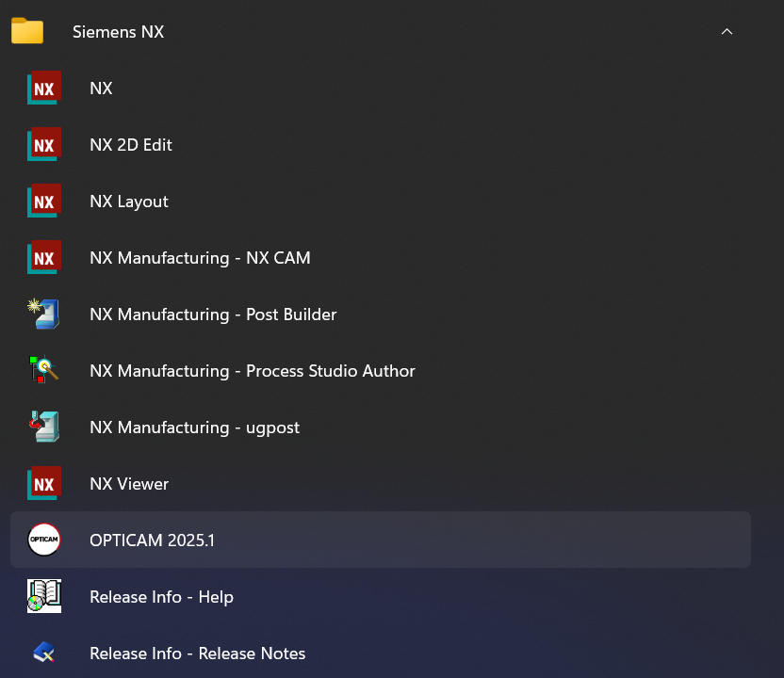784x678 pixels.
Task: Launch NX from its text label
Action: pyautogui.click(x=101, y=89)
